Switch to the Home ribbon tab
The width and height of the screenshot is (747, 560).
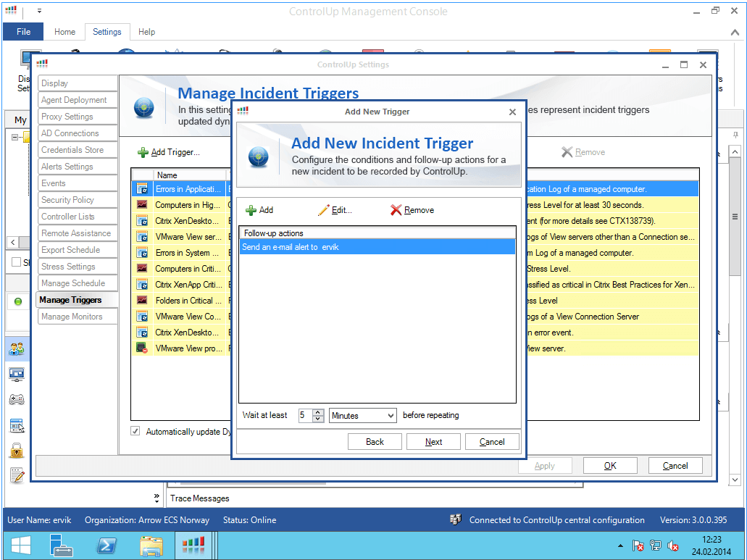(x=64, y=32)
